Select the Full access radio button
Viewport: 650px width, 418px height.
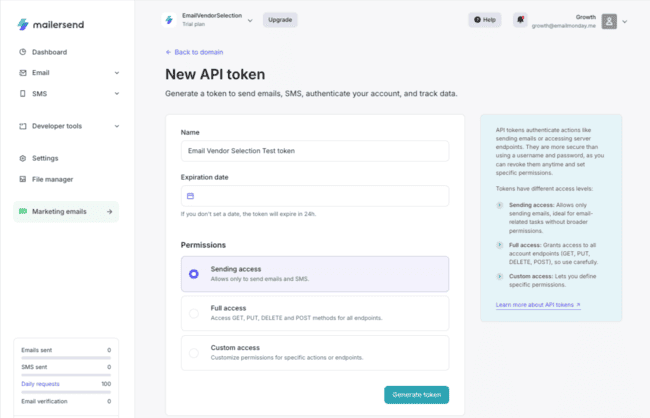[194, 314]
